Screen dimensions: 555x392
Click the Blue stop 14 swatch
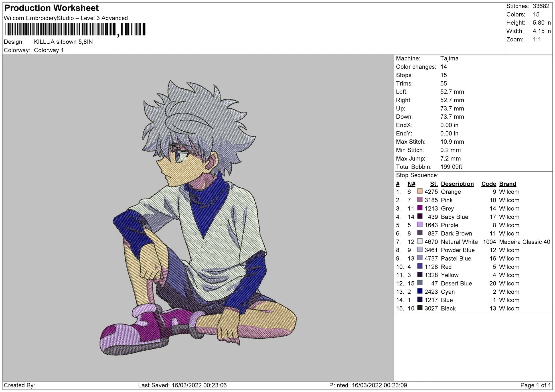pyautogui.click(x=420, y=299)
